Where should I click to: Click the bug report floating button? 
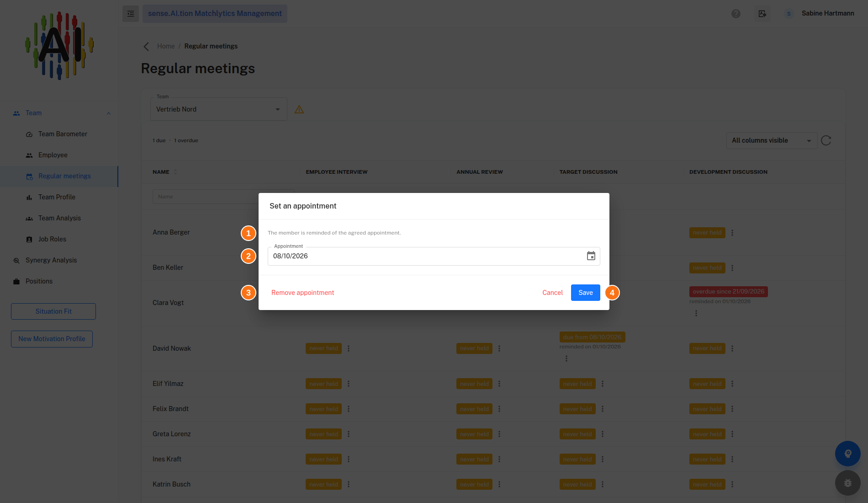pyautogui.click(x=848, y=483)
